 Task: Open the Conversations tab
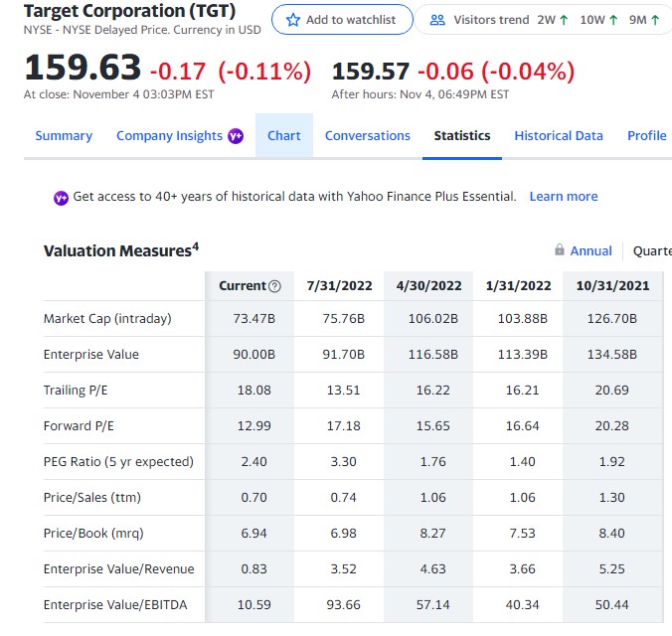click(x=367, y=136)
